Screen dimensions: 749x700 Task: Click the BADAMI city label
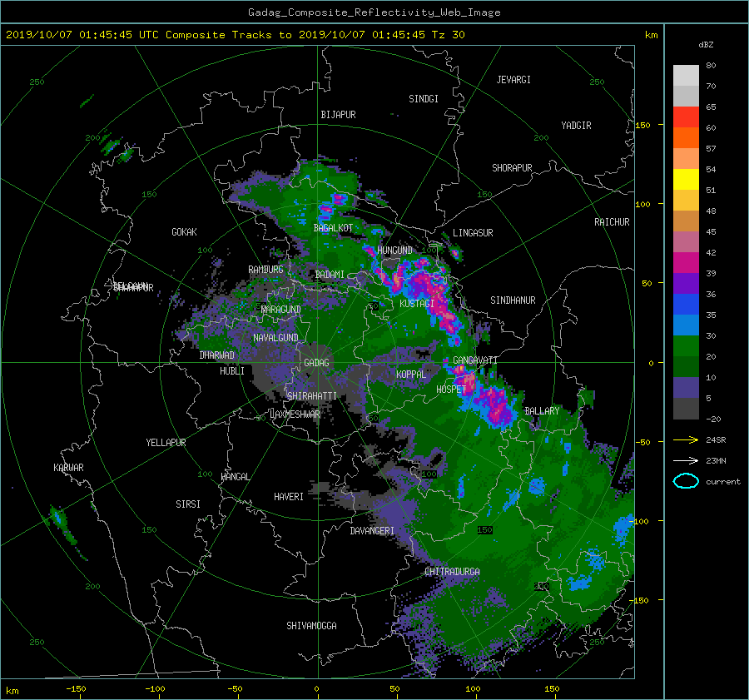tap(330, 275)
